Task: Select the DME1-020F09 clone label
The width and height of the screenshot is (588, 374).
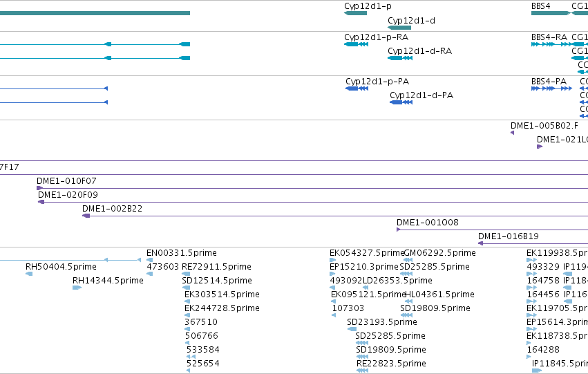Action: click(x=68, y=195)
